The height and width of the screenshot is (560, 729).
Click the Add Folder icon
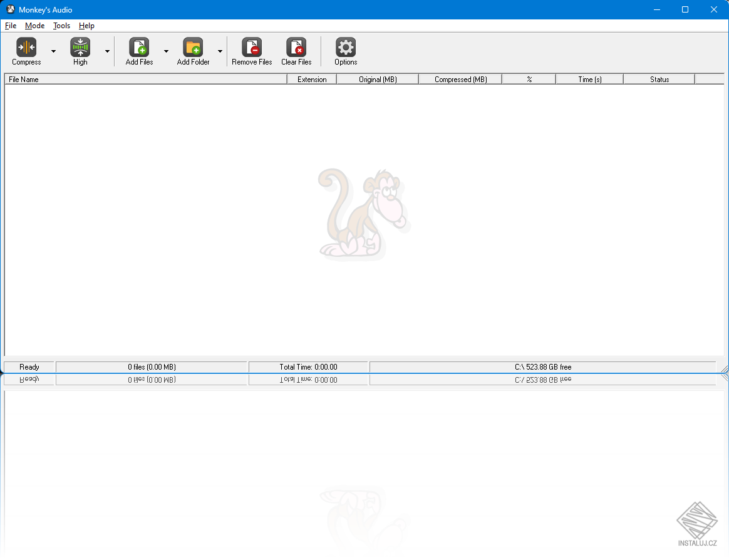coord(193,48)
